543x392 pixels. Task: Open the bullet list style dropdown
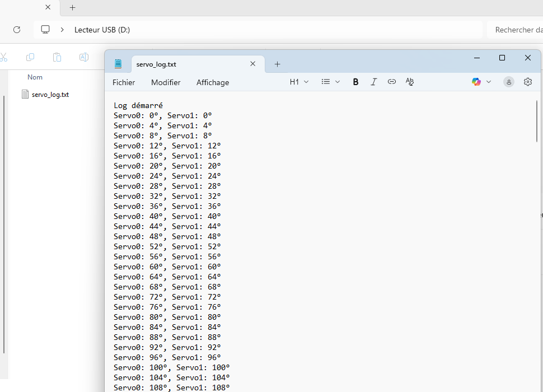pos(331,82)
